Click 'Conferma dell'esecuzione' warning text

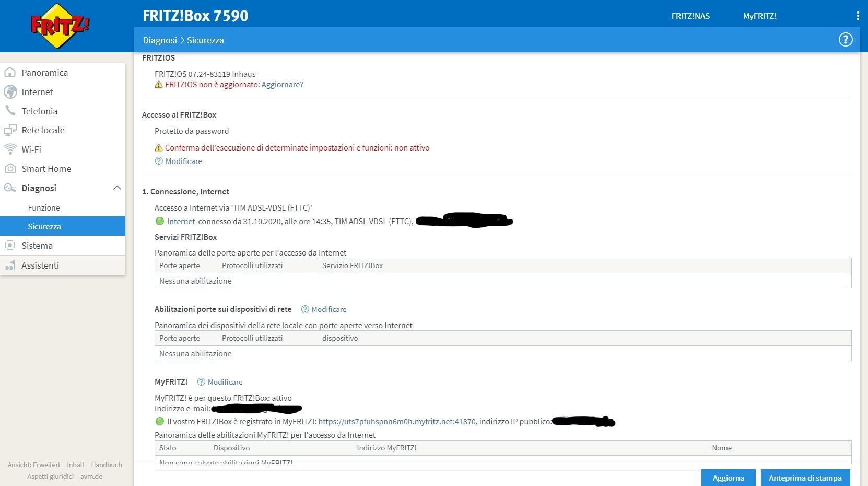coord(297,148)
